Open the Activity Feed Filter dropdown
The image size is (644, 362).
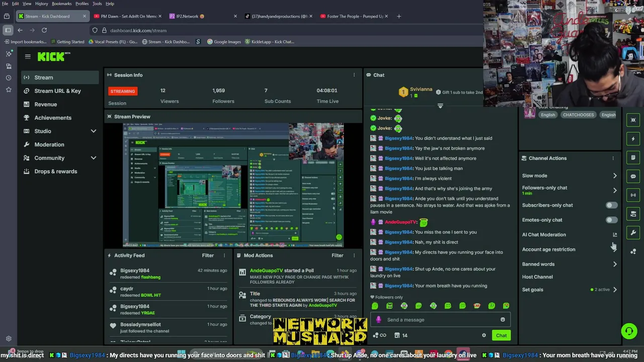tap(208, 255)
